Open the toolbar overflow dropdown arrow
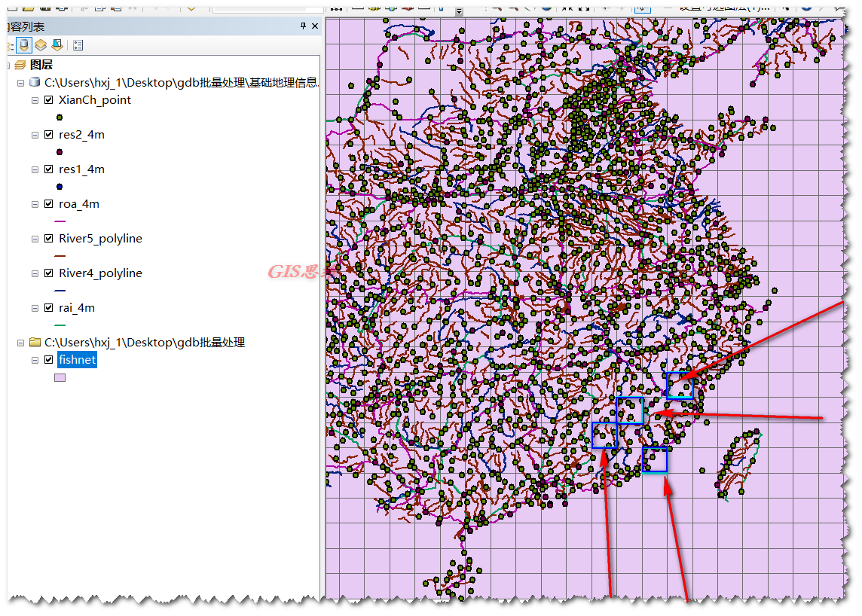Viewport: 862px width, 616px height. click(459, 8)
